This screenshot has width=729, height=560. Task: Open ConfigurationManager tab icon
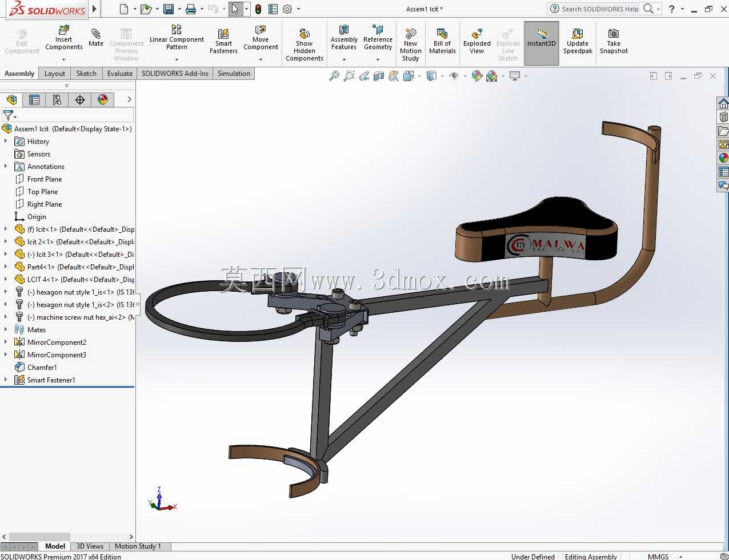57,100
